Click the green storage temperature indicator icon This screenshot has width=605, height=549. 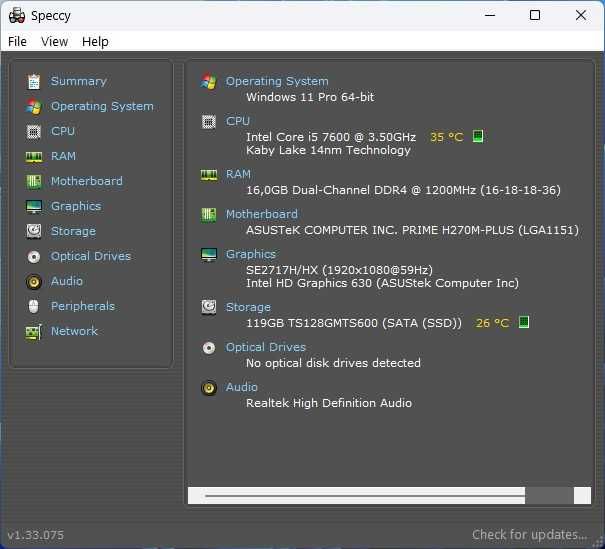[524, 322]
